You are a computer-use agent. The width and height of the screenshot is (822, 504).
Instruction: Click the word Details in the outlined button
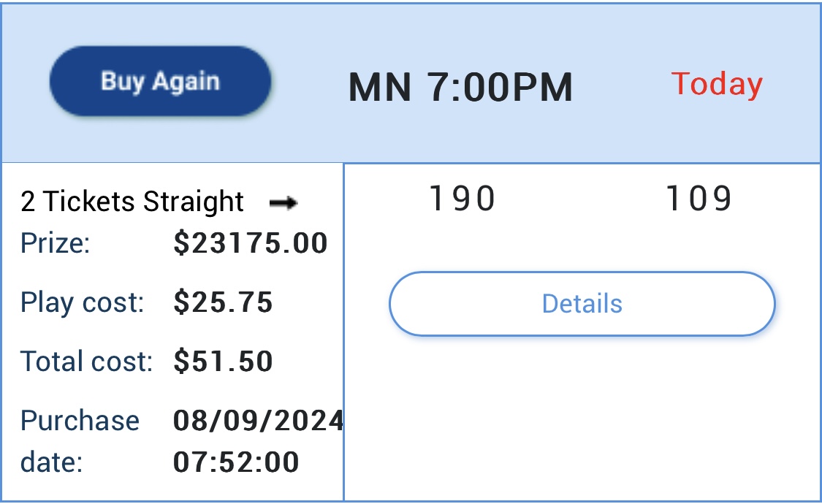click(x=582, y=304)
